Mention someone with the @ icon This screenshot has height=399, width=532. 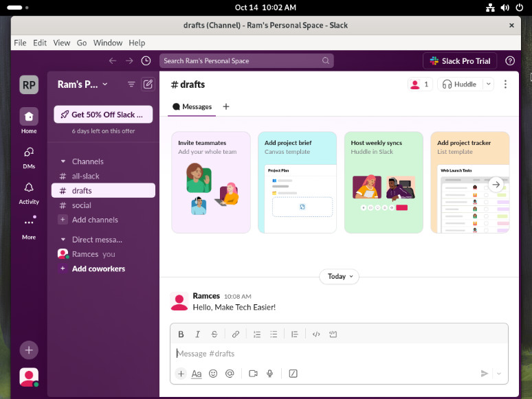230,374
